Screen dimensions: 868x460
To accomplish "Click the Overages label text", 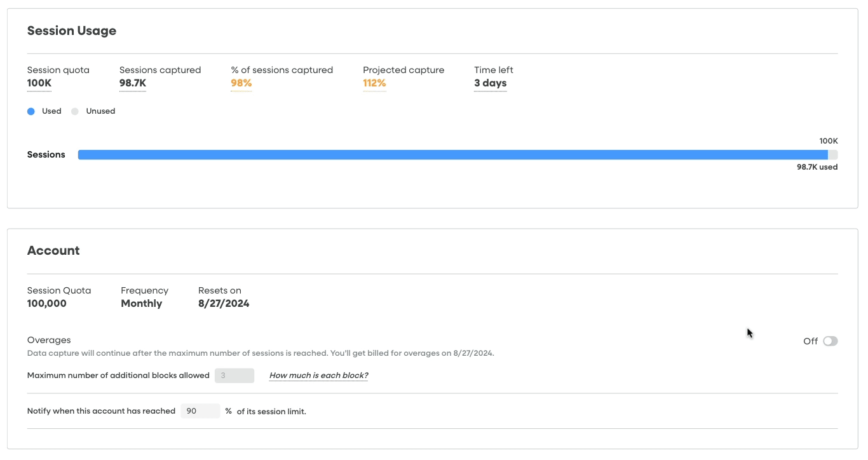I will tap(49, 340).
